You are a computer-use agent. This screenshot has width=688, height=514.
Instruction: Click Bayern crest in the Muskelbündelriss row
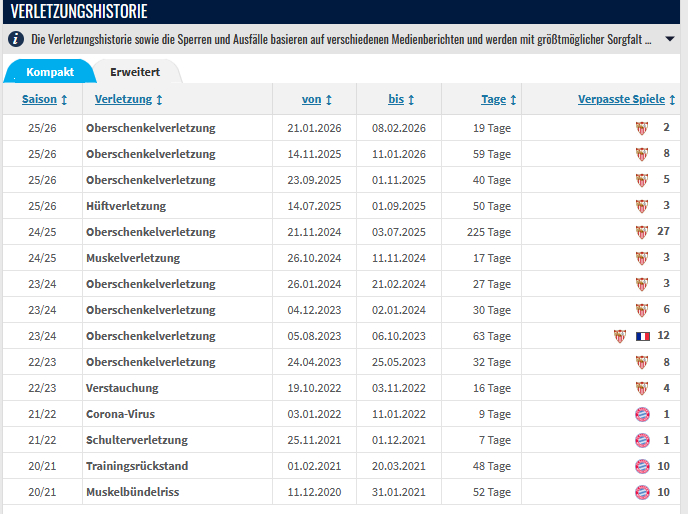[x=642, y=492]
